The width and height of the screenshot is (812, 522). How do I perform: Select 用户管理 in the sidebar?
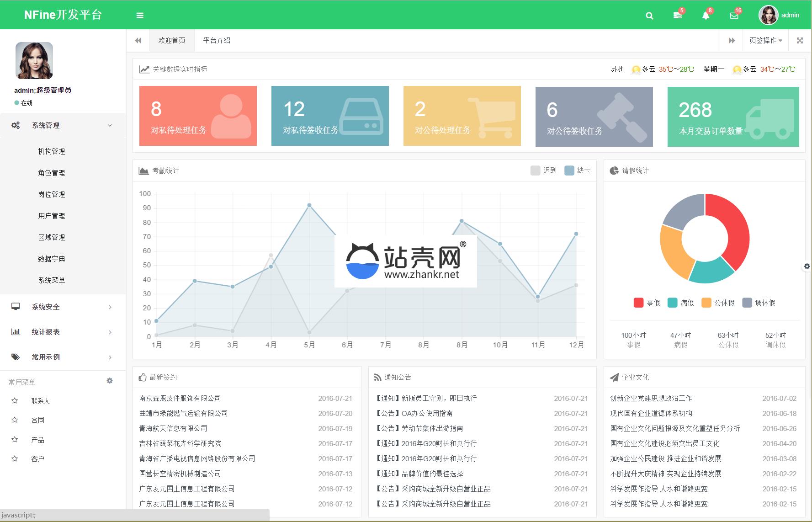tap(52, 216)
